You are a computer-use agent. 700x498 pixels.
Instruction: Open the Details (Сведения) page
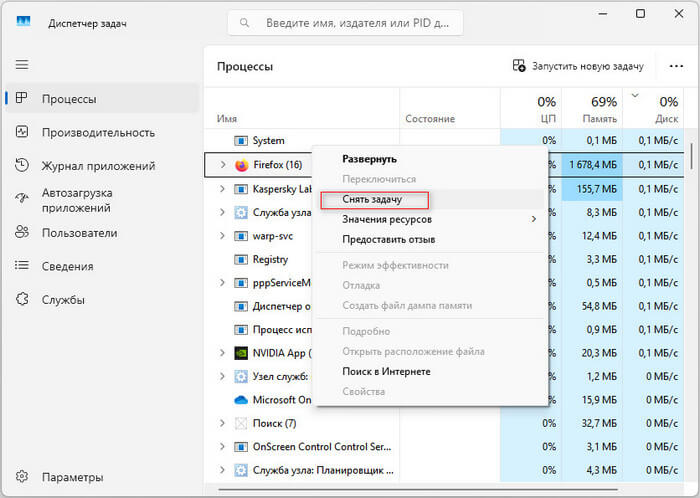[67, 266]
